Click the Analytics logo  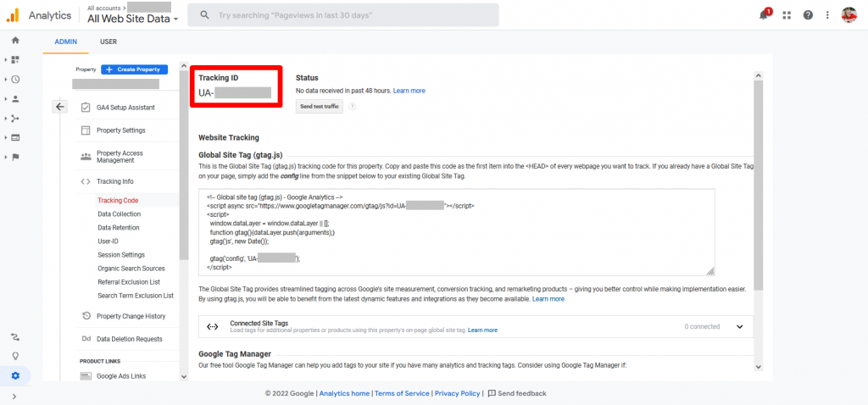(12, 15)
